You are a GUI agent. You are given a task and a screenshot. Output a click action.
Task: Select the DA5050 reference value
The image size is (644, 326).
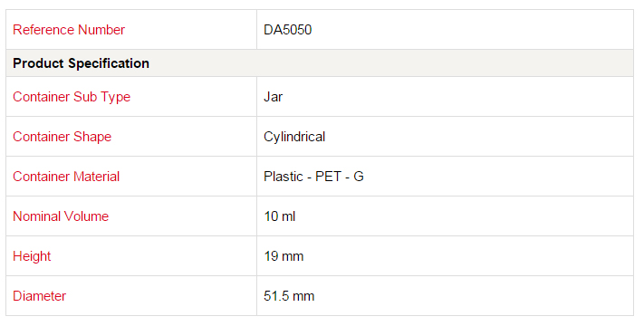tap(287, 30)
